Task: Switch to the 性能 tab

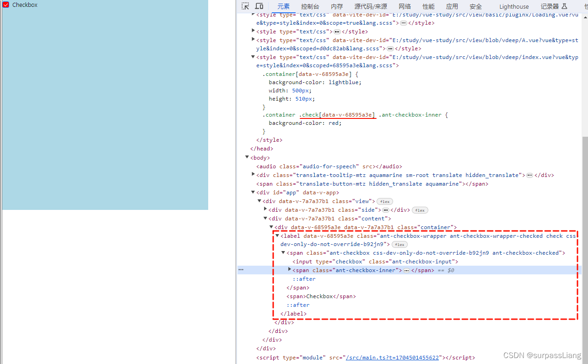Action: (x=428, y=6)
